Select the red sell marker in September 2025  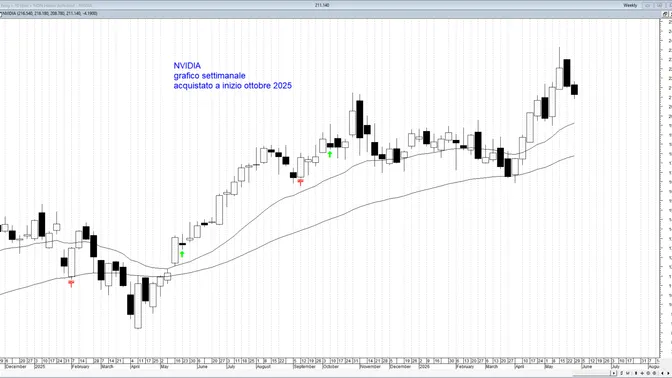pyautogui.click(x=300, y=183)
